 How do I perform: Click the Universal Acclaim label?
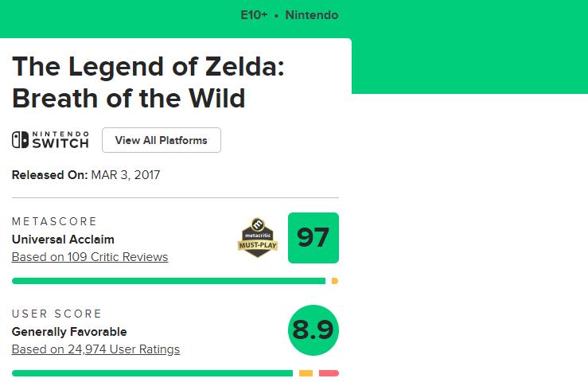(63, 239)
